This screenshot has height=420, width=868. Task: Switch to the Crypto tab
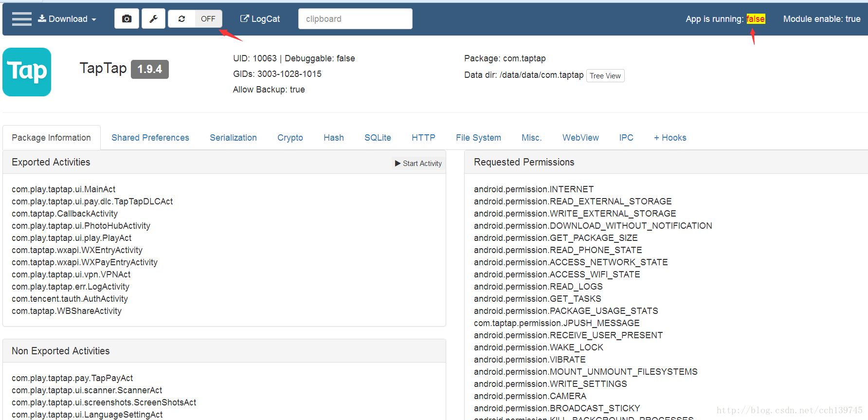click(x=290, y=138)
